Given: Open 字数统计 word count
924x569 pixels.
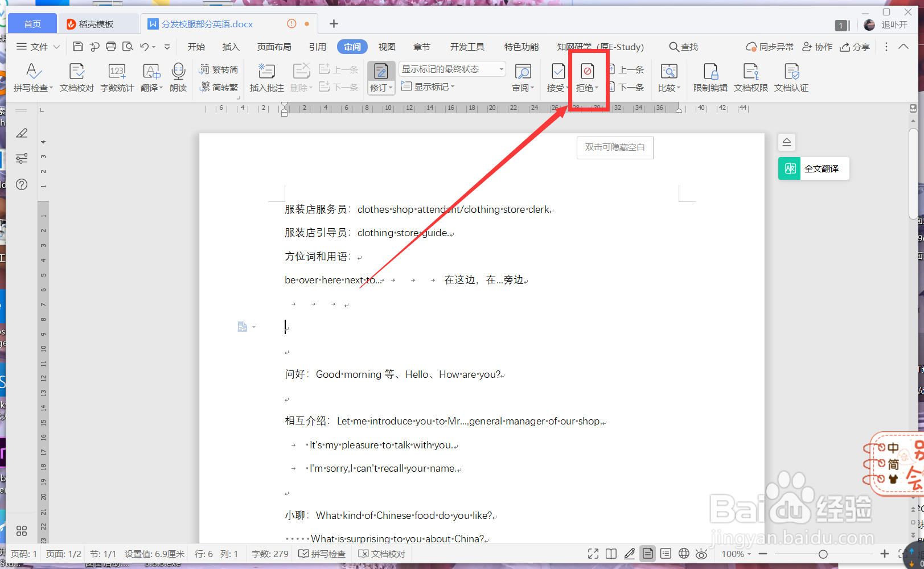Looking at the screenshot, I should pos(117,77).
